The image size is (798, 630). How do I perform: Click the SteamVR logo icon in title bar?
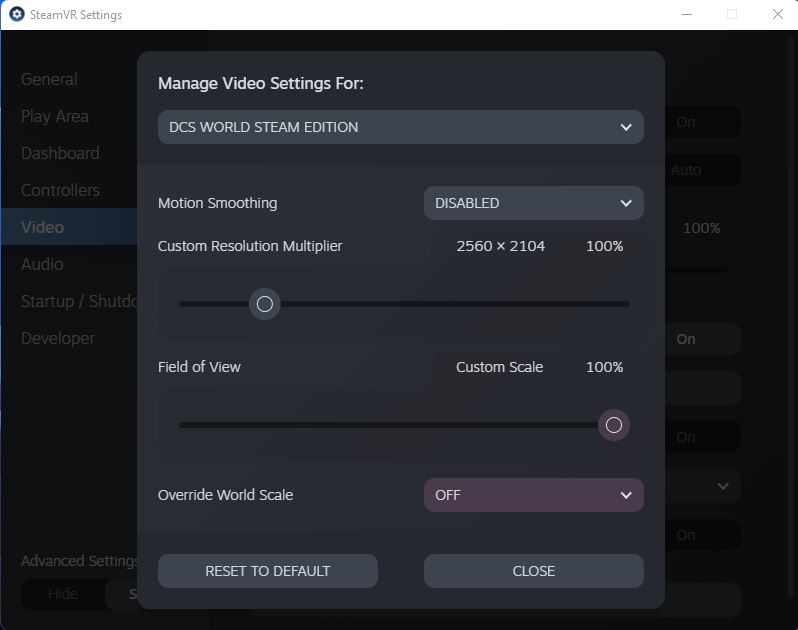pos(17,14)
